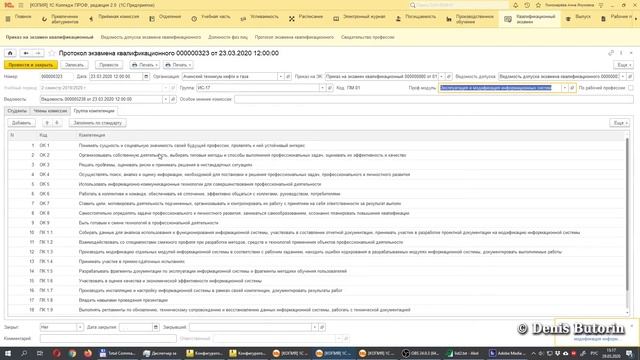
Task: Open the selected Организация item
Action: click(288, 76)
